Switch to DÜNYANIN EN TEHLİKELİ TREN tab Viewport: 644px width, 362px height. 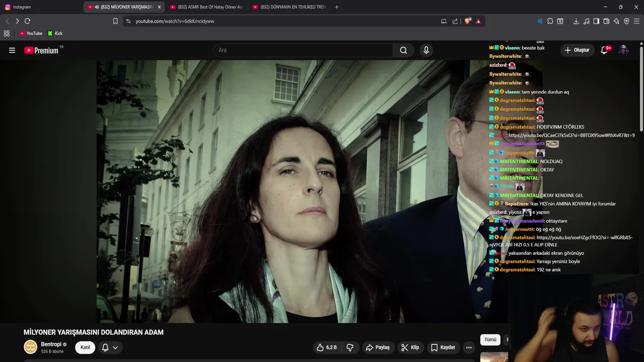tap(289, 7)
